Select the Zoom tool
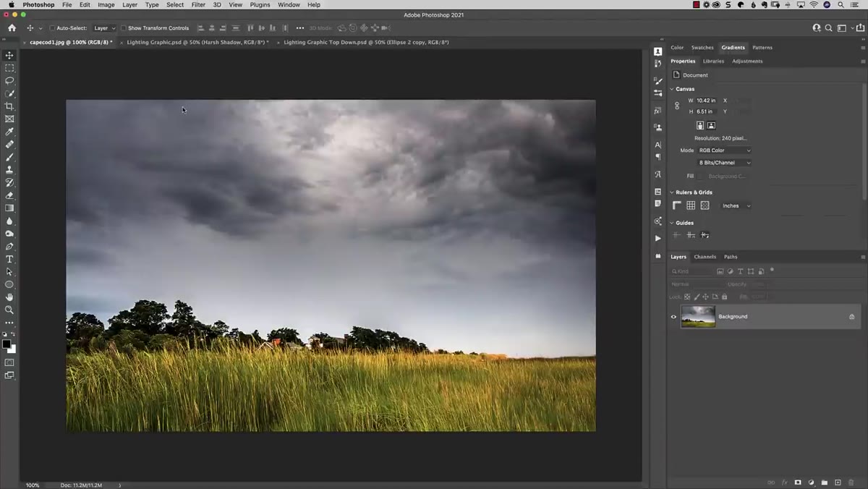Screen dimensions: 868x489 pyautogui.click(x=9, y=310)
